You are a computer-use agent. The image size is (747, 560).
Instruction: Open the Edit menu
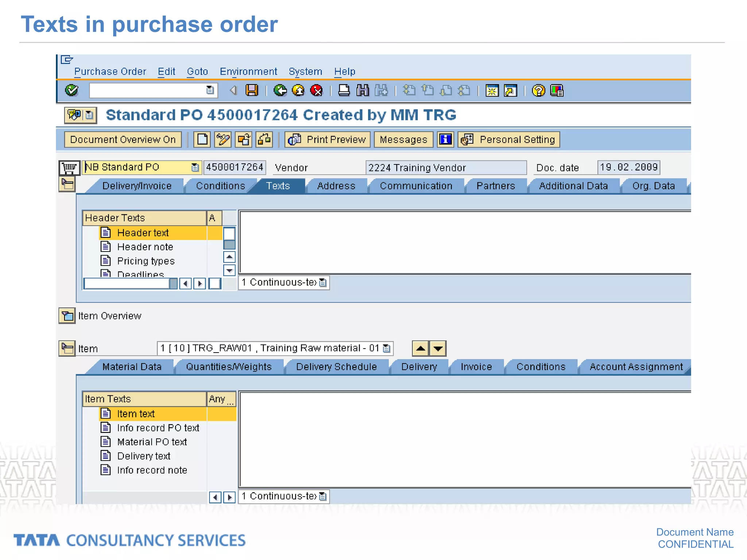(x=166, y=71)
